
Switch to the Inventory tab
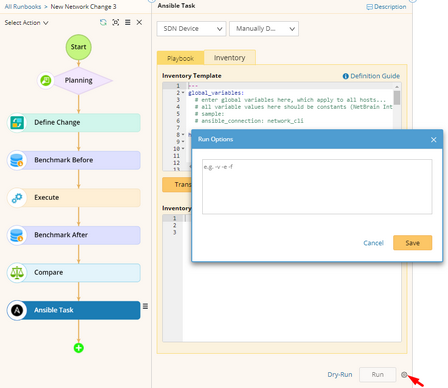pos(230,58)
